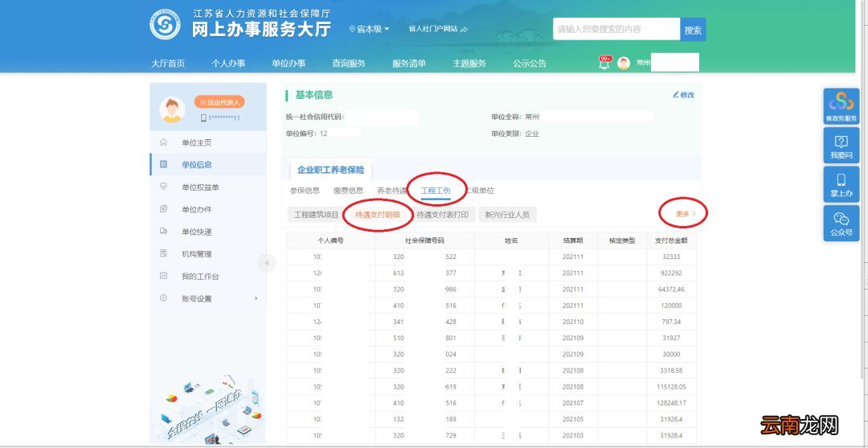
Task: Click the 待遇支付明细 button
Action: pyautogui.click(x=377, y=215)
